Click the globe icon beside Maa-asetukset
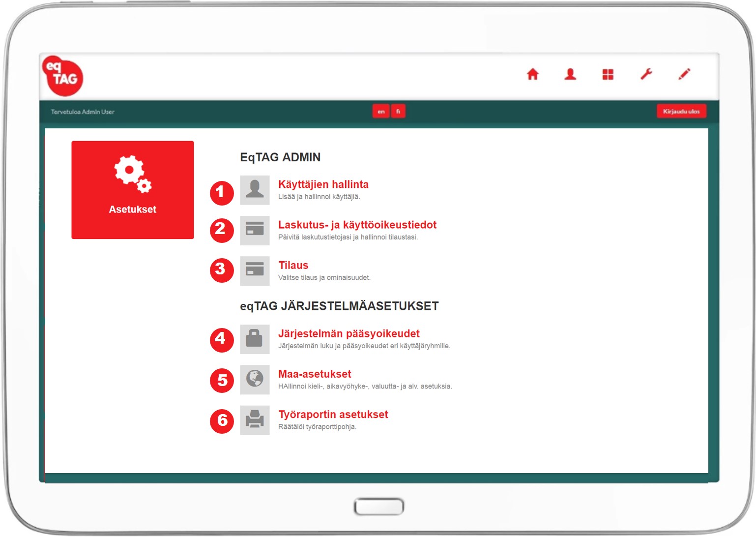Viewport: 756px width, 537px height. pyautogui.click(x=255, y=379)
